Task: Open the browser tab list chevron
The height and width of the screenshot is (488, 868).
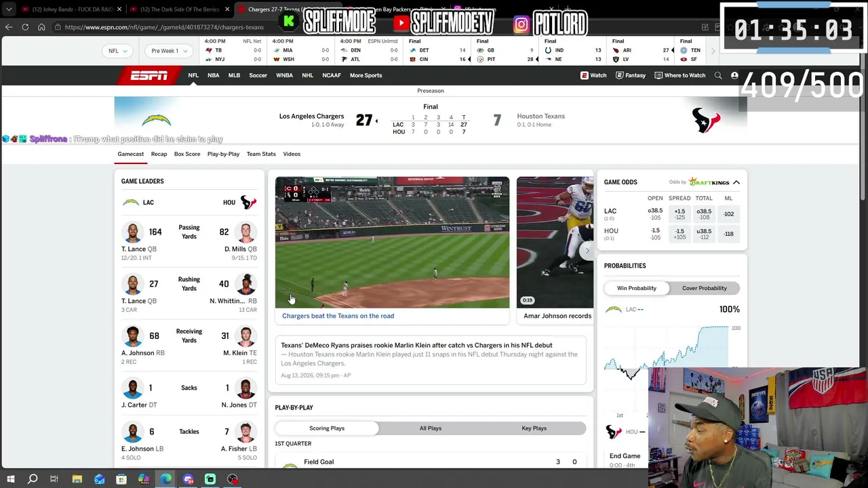Action: [9, 9]
